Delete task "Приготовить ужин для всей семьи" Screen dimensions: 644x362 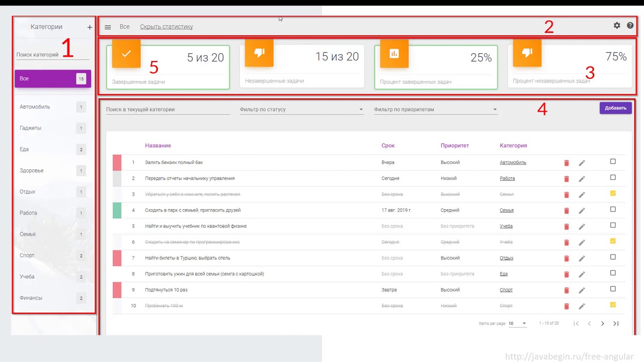567,275
